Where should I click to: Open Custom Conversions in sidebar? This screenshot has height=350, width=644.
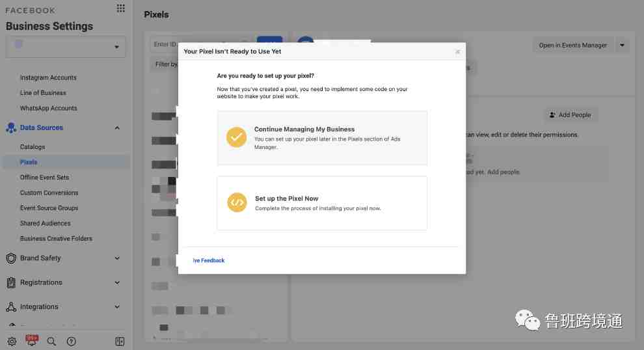[49, 193]
